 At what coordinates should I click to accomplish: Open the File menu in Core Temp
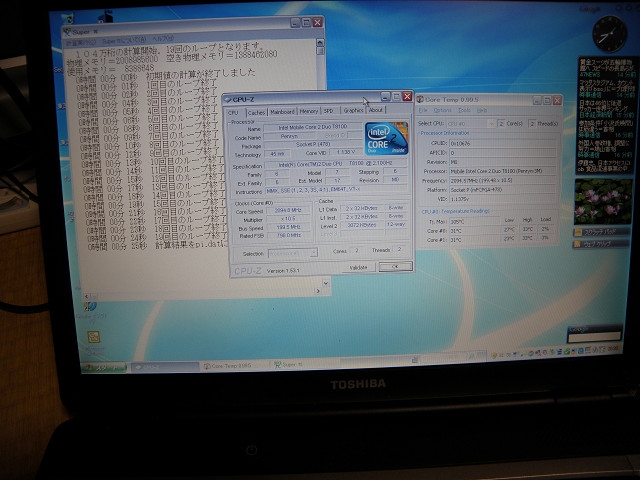424,110
